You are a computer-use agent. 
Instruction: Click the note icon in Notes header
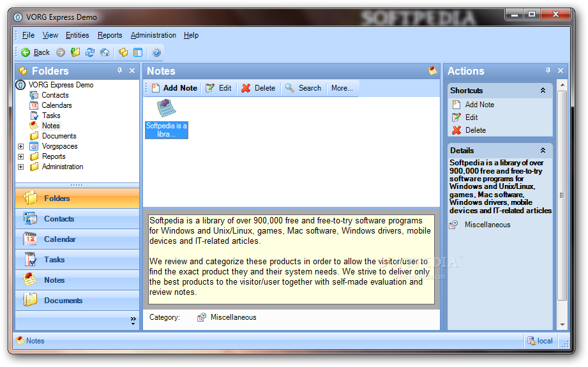coord(432,70)
